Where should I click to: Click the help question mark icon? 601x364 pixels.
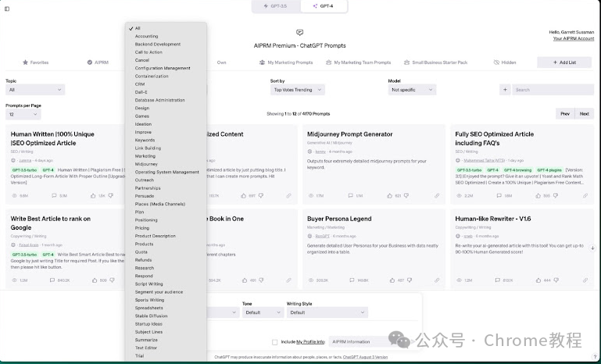coord(595,357)
